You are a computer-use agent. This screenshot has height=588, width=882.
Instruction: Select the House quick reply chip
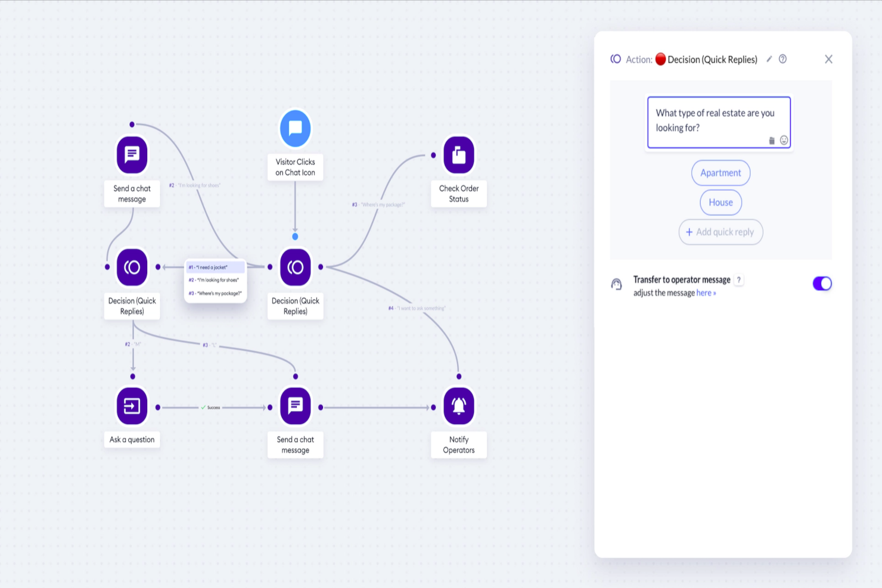[x=720, y=202]
